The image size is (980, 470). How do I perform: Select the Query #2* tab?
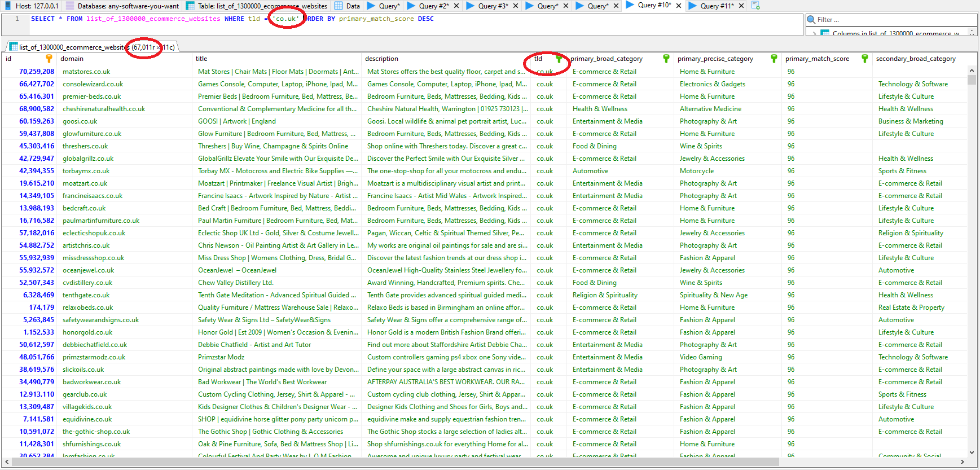433,6
